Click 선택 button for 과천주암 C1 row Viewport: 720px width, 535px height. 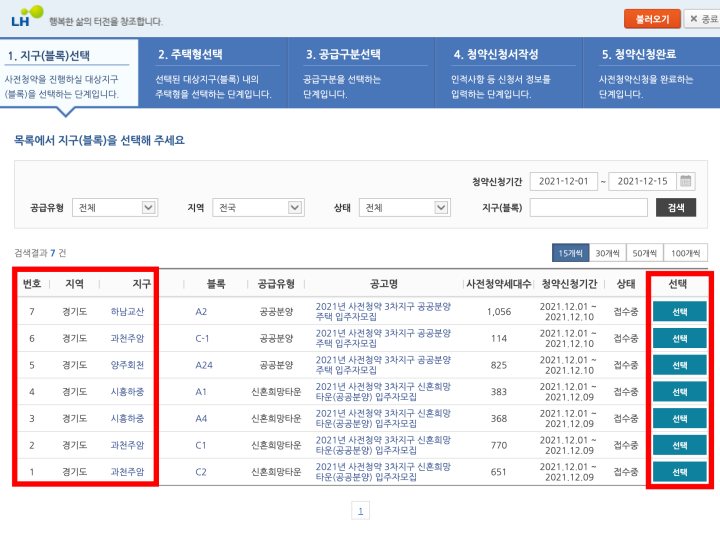pyautogui.click(x=680, y=445)
